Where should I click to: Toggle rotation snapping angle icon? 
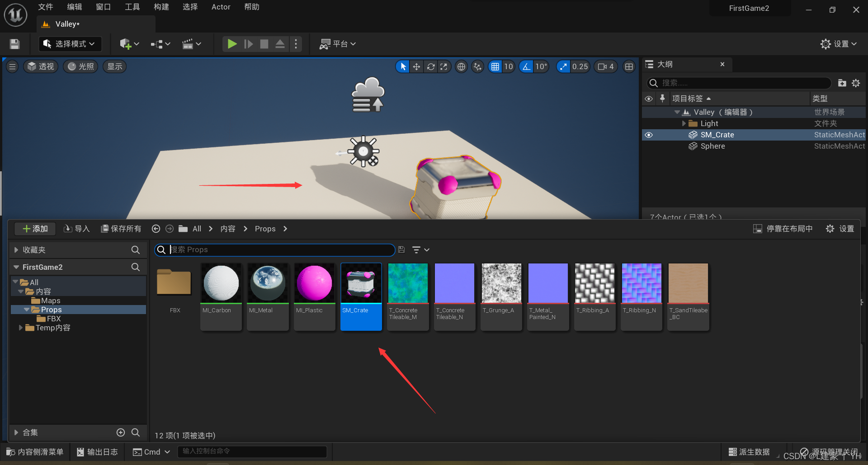coord(526,67)
